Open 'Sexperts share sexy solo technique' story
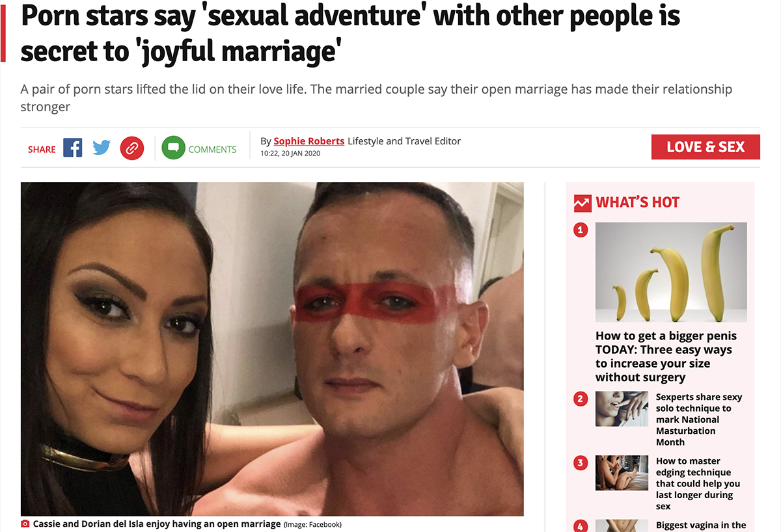781x532 pixels. (699, 419)
